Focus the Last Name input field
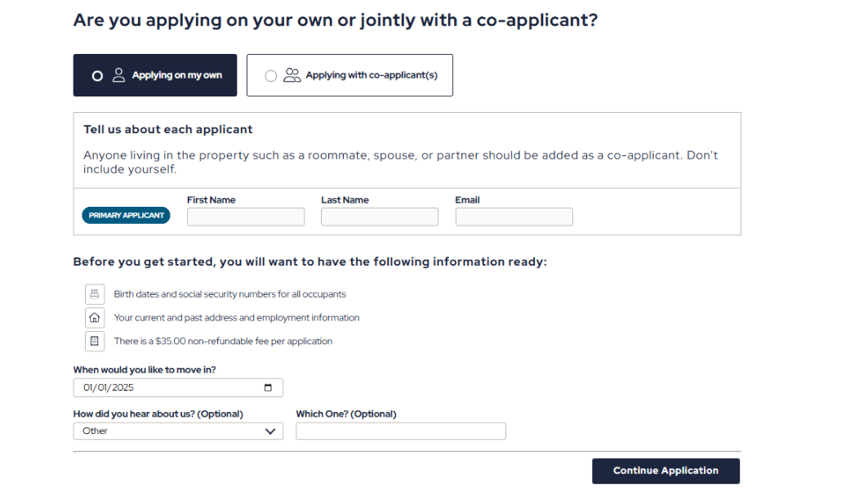 [x=380, y=217]
